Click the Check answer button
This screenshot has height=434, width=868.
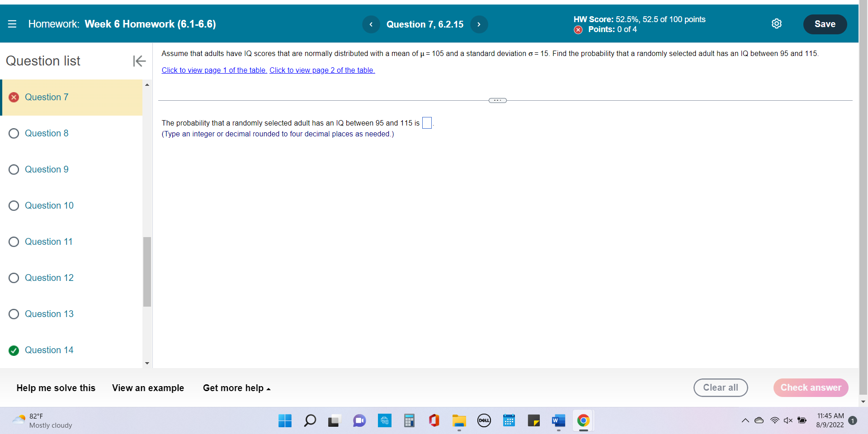pyautogui.click(x=811, y=387)
